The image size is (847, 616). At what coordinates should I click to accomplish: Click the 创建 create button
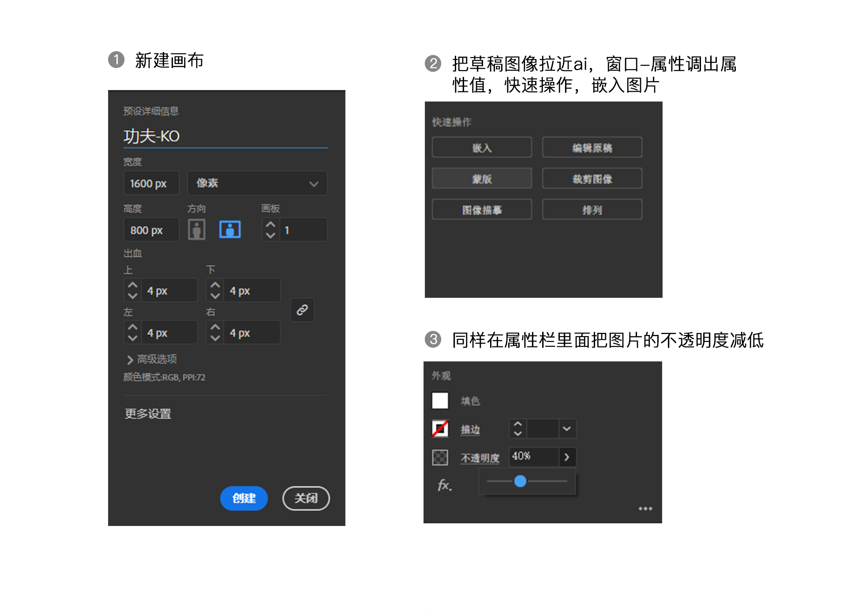244,498
